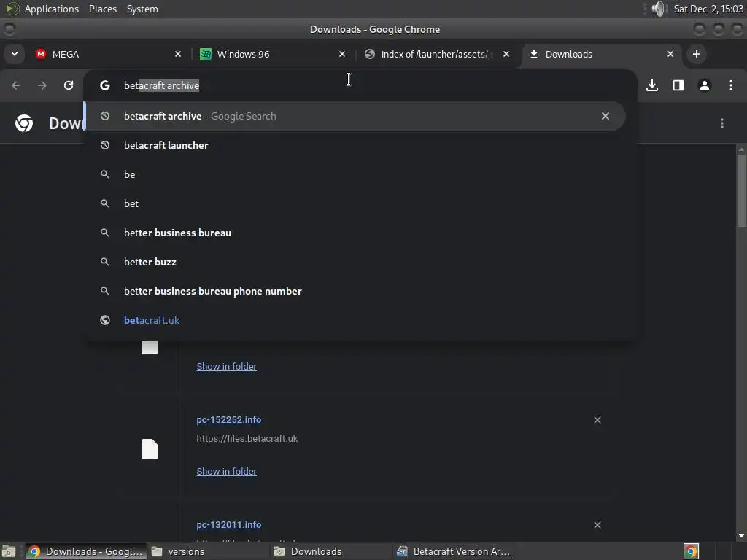747x560 pixels.
Task: Click the date and time clock
Action: tap(708, 9)
